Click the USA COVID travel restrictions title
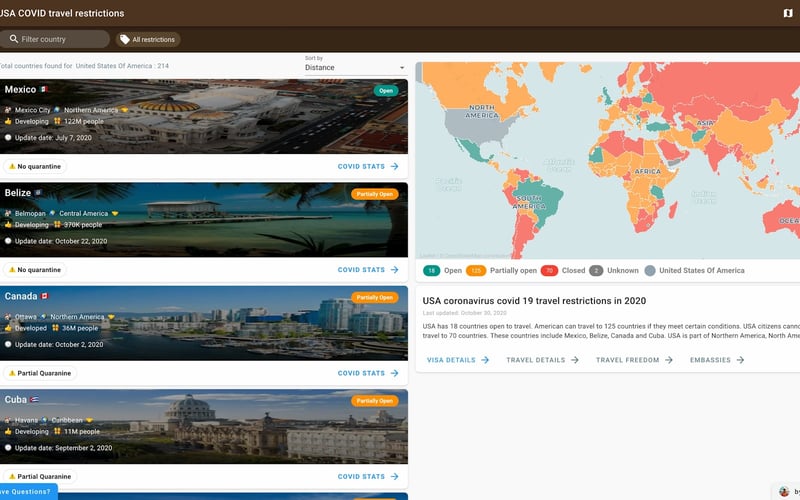Screen dimensions: 800x500 (x=62, y=13)
